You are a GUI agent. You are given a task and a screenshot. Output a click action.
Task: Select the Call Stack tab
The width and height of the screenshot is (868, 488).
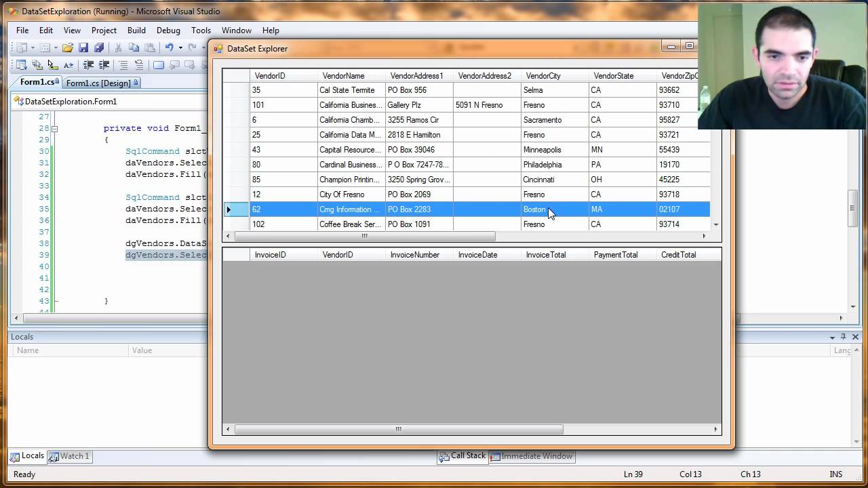(462, 456)
